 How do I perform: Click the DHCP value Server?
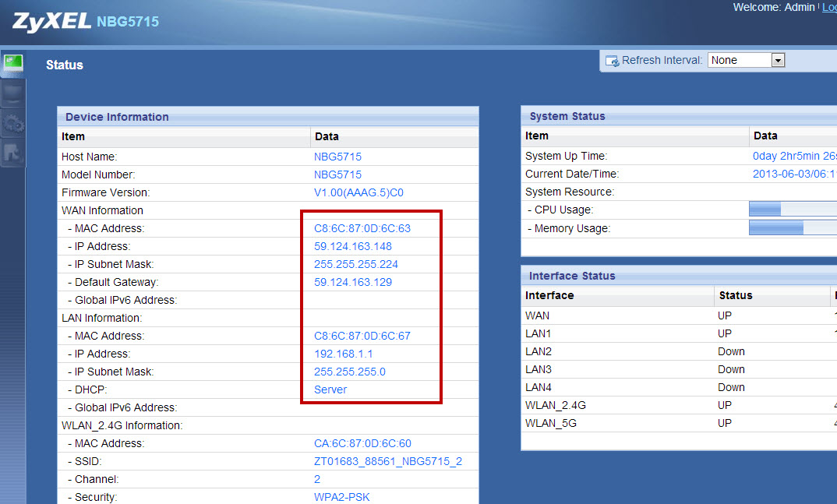click(330, 389)
